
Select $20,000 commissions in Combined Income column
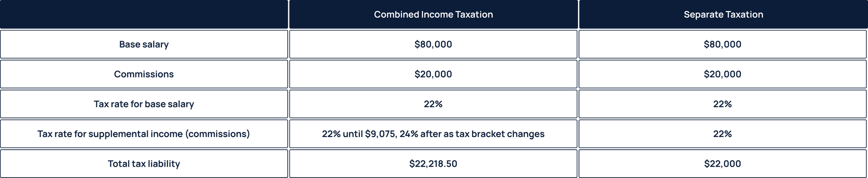[x=433, y=74]
